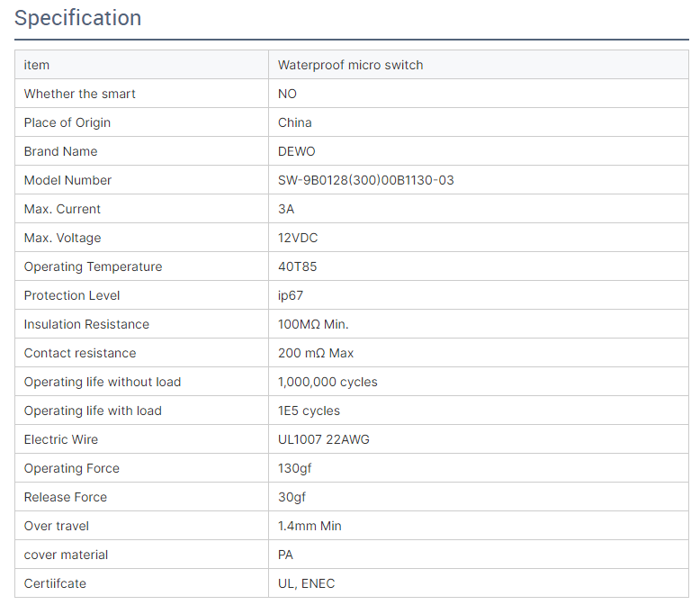Image resolution: width=700 pixels, height=614 pixels.
Task: Click the Whether the smart label
Action: [80, 94]
